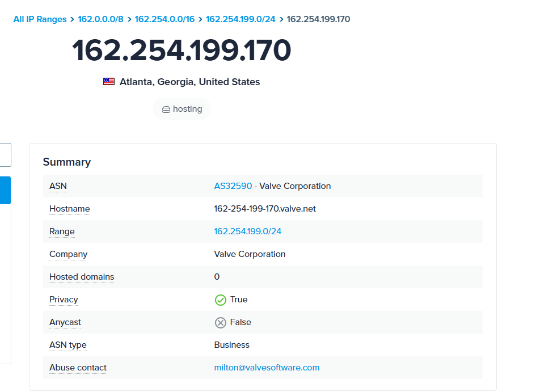Image resolution: width=536 pixels, height=392 pixels.
Task: Open the 162.254.199.0/24 breadcrumb link at top
Action: (x=240, y=19)
